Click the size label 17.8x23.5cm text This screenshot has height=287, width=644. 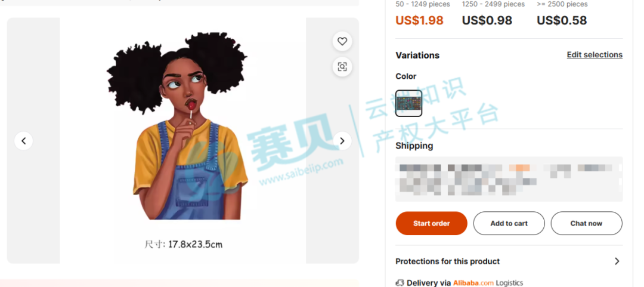pyautogui.click(x=195, y=244)
